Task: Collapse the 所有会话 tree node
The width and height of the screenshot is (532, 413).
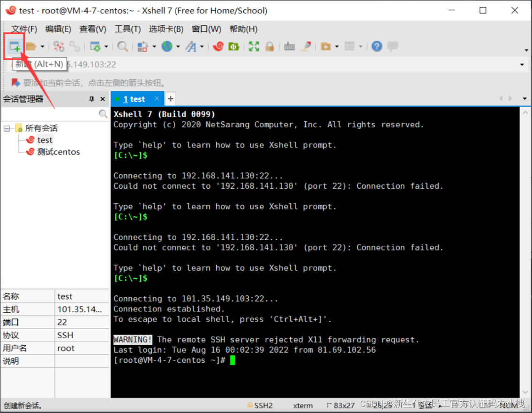Action: click(x=7, y=128)
